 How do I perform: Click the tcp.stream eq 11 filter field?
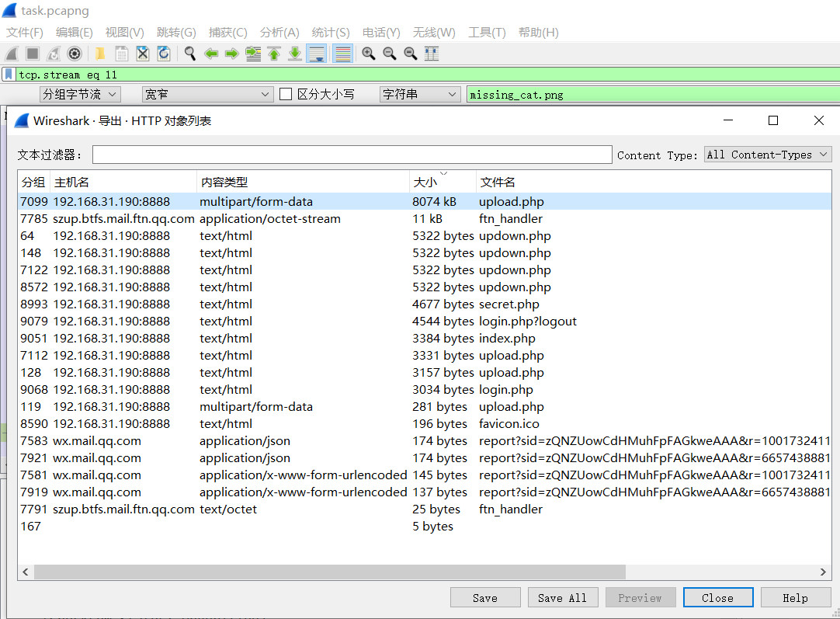coord(428,75)
